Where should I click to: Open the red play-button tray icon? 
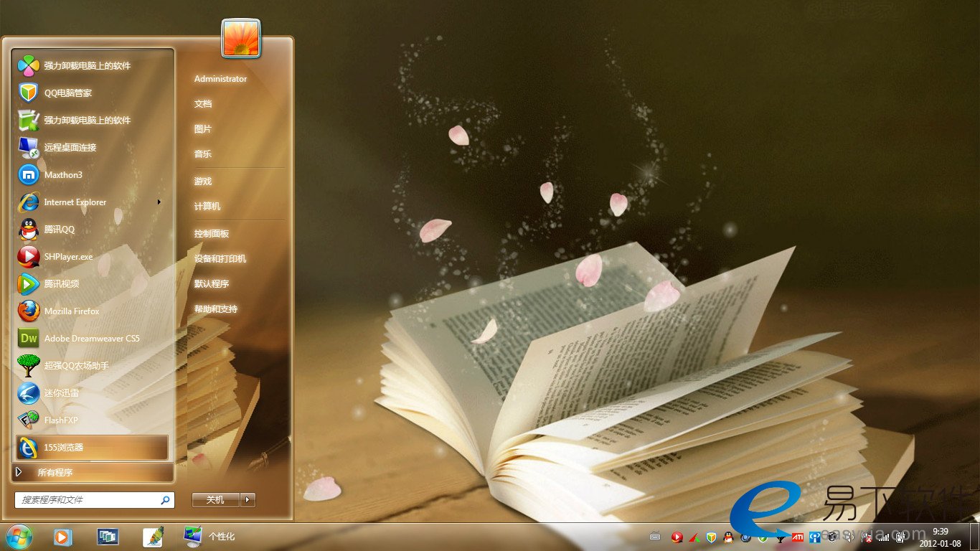677,537
